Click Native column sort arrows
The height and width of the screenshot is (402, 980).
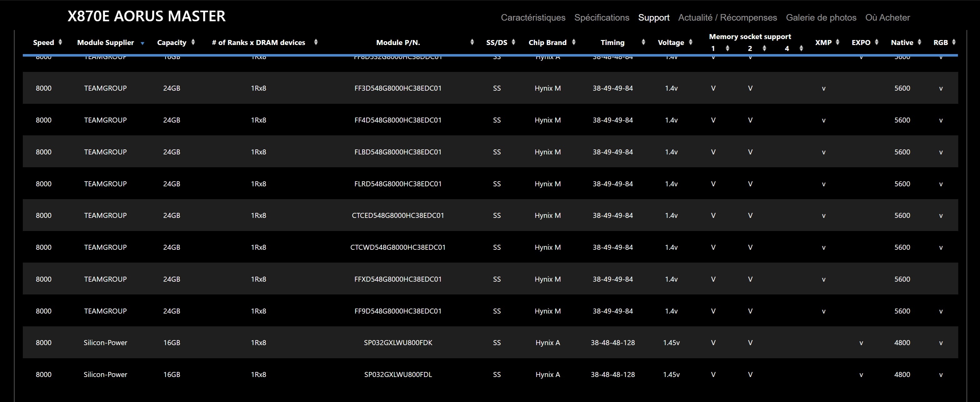[919, 42]
